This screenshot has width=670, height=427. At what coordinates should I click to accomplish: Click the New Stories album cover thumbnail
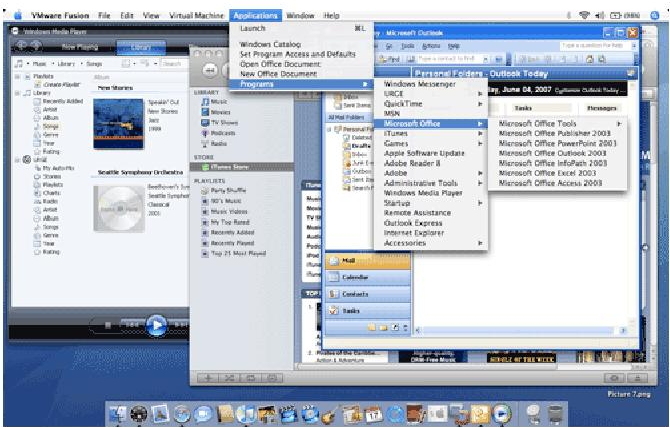[x=118, y=124]
